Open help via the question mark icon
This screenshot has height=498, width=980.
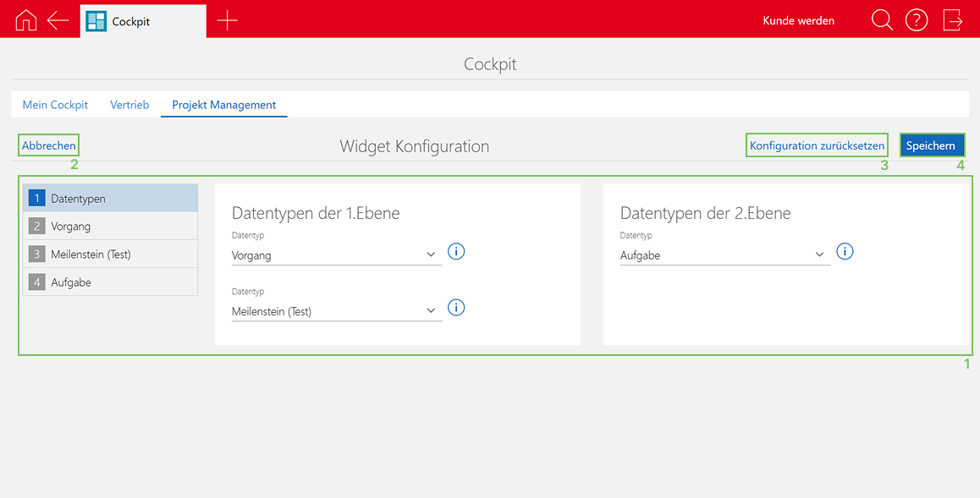point(917,19)
